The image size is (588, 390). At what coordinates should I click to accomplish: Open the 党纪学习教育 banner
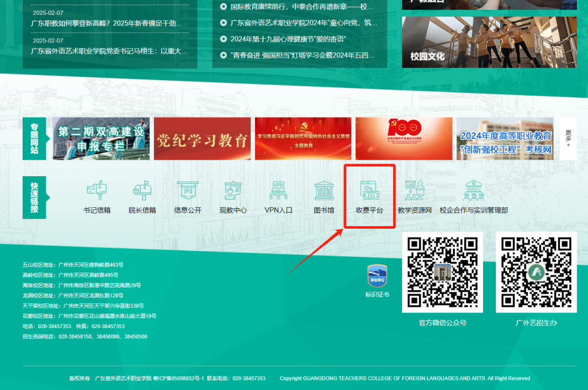[x=202, y=139]
